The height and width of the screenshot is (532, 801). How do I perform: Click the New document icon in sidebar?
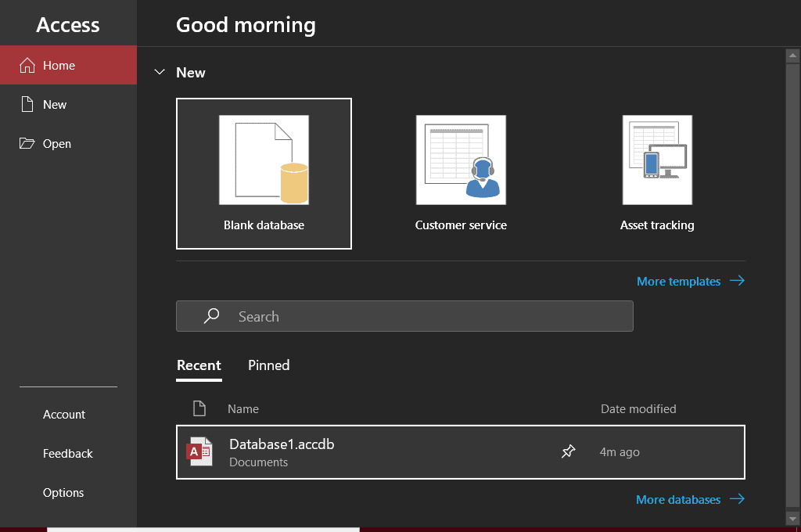27,105
